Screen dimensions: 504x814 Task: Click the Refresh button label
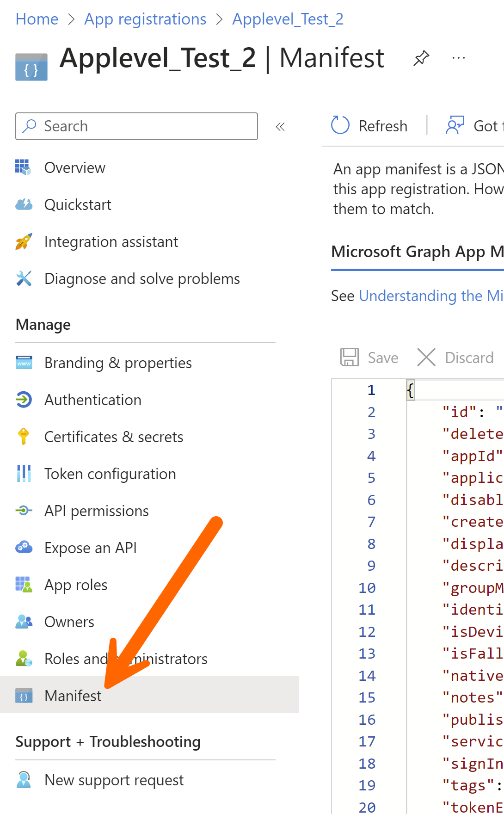(383, 126)
